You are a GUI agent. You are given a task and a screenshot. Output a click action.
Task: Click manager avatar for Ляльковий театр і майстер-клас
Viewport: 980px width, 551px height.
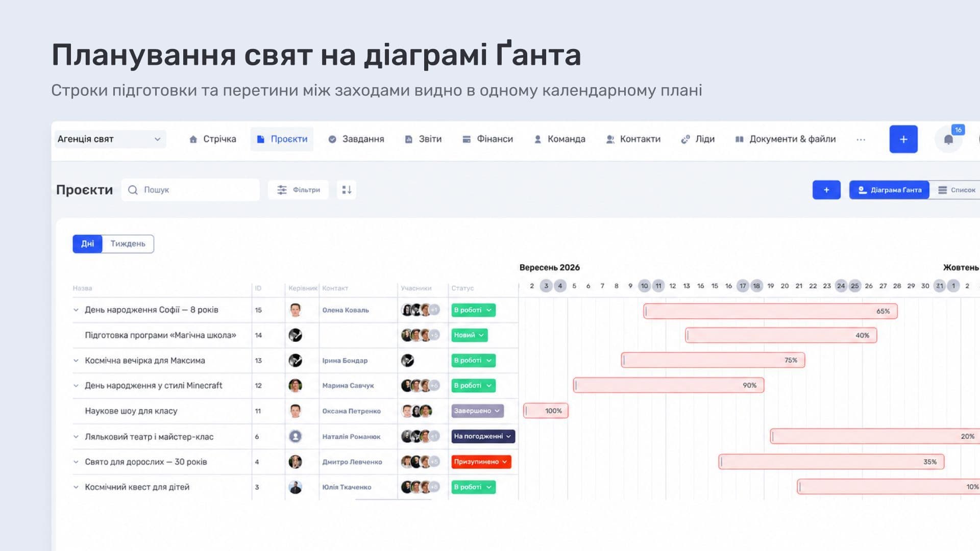point(295,437)
